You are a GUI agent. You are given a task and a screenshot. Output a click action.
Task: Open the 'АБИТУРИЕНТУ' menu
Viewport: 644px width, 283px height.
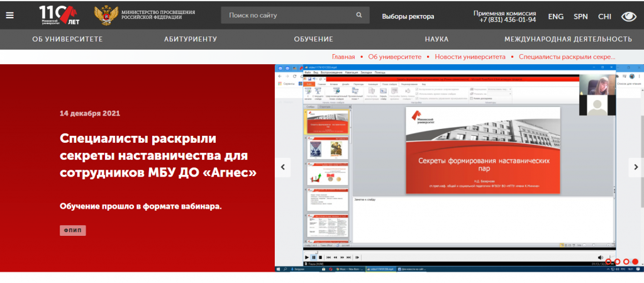point(191,40)
